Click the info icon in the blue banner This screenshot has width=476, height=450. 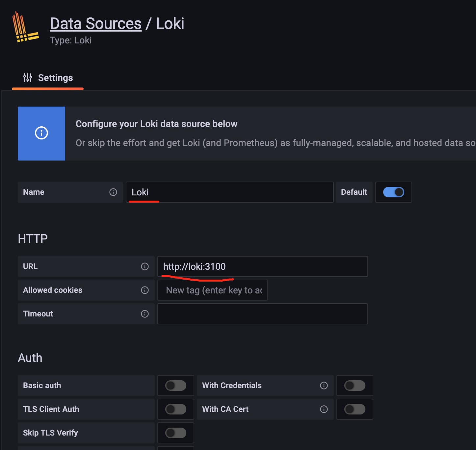(x=41, y=134)
